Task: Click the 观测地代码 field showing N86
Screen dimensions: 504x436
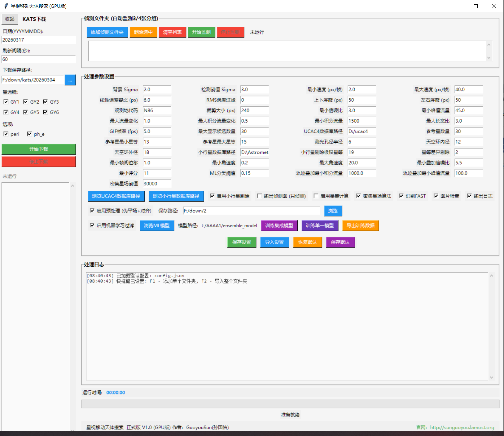Action: pyautogui.click(x=157, y=110)
